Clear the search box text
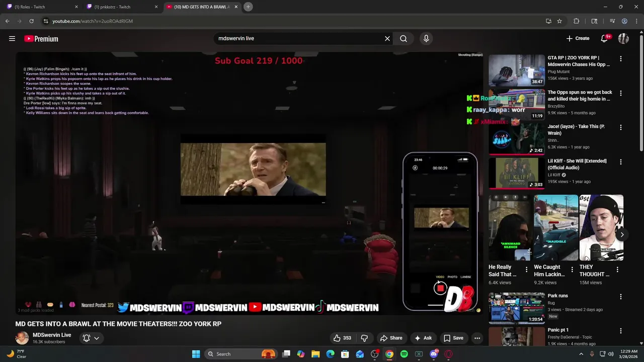Image resolution: width=644 pixels, height=362 pixels. tap(387, 39)
